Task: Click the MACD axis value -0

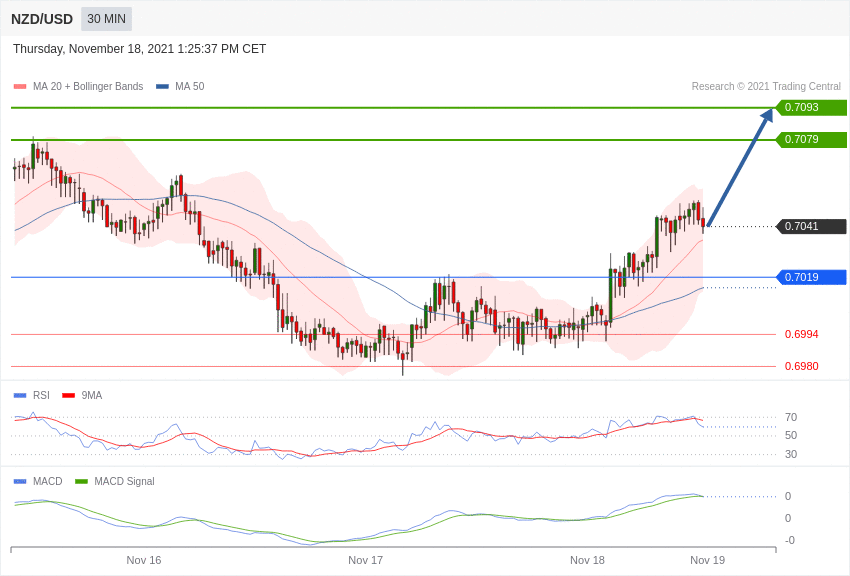Action: click(x=790, y=540)
